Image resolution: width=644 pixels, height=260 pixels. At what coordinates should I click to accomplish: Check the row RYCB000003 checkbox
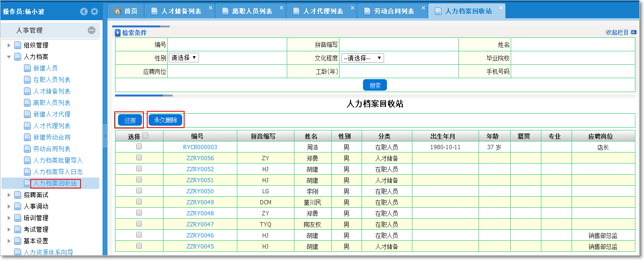(139, 146)
